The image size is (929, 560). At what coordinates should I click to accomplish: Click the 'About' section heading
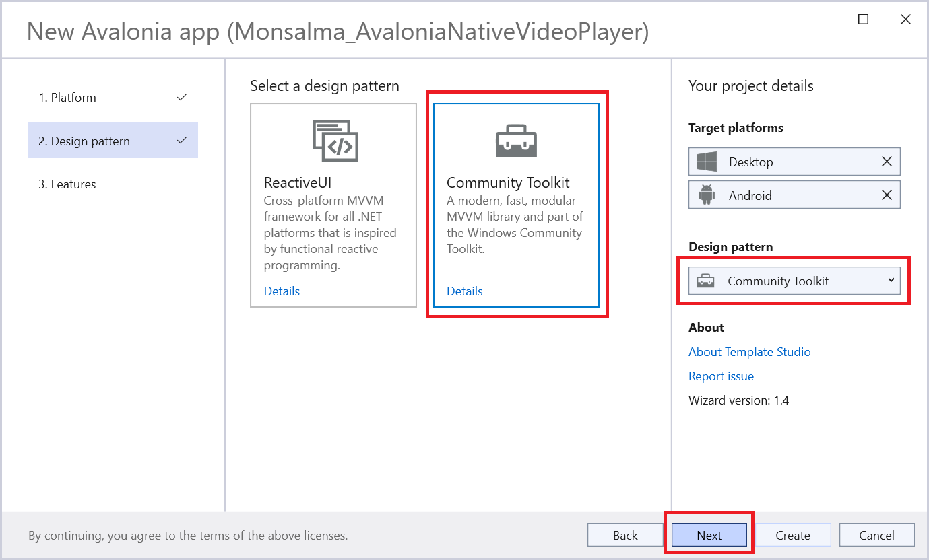tap(706, 328)
